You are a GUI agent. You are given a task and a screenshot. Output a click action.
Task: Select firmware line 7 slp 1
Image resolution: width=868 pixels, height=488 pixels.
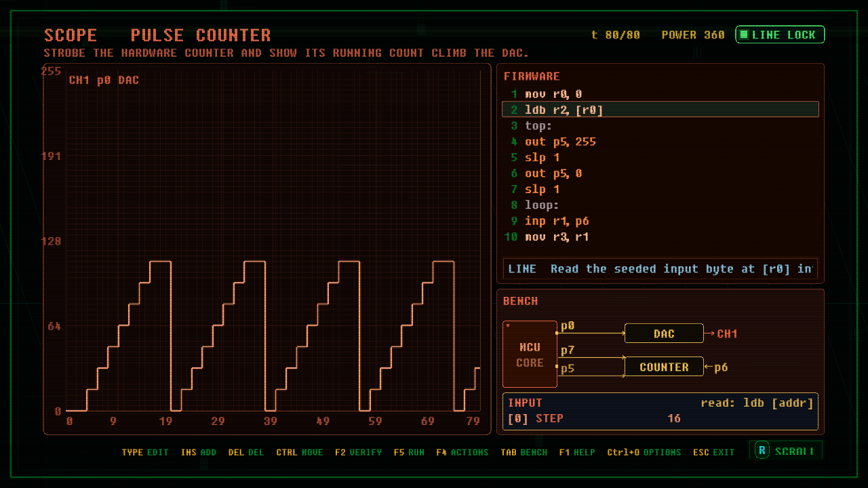660,189
